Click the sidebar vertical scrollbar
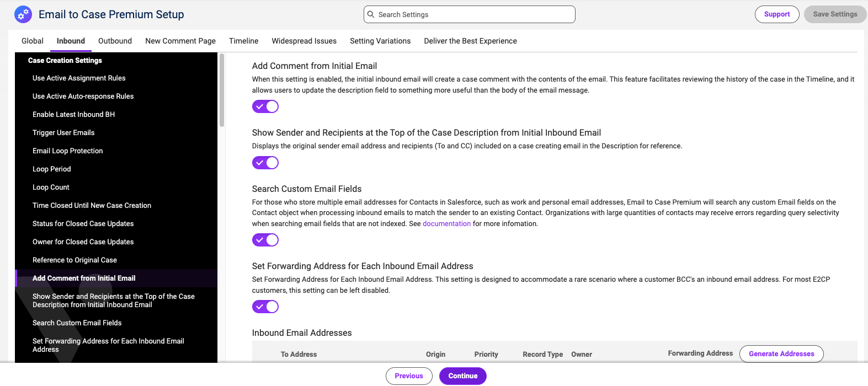The image size is (868, 386). click(x=222, y=90)
